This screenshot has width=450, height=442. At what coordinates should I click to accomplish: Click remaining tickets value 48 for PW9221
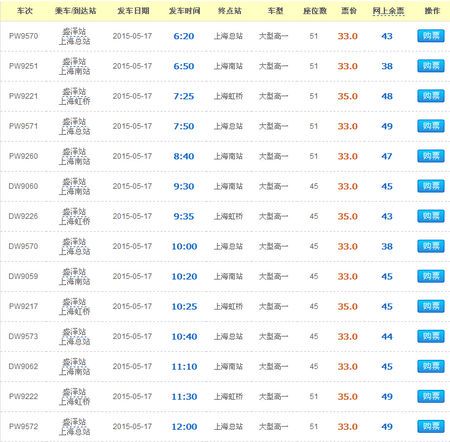387,96
